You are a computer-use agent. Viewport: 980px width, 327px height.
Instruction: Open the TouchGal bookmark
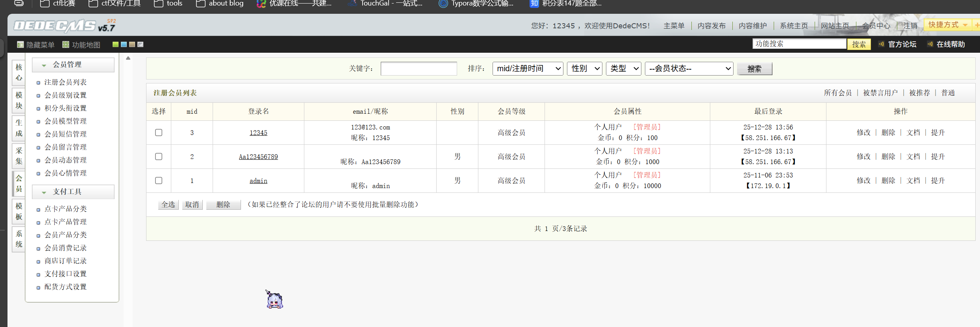385,4
